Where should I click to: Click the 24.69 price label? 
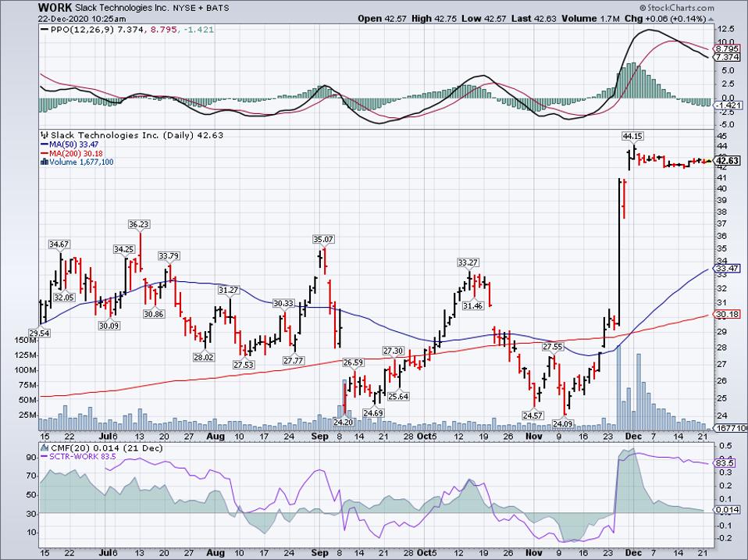click(373, 413)
